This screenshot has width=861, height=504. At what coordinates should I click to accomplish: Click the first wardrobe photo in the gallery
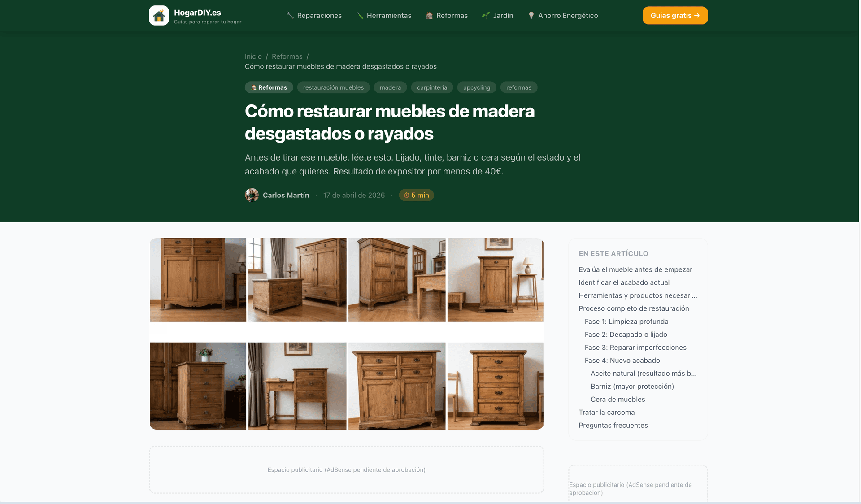pos(198,279)
